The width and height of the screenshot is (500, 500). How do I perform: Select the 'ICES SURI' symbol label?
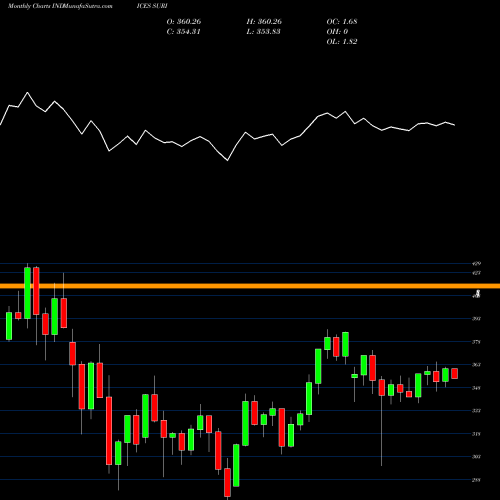(152, 6)
